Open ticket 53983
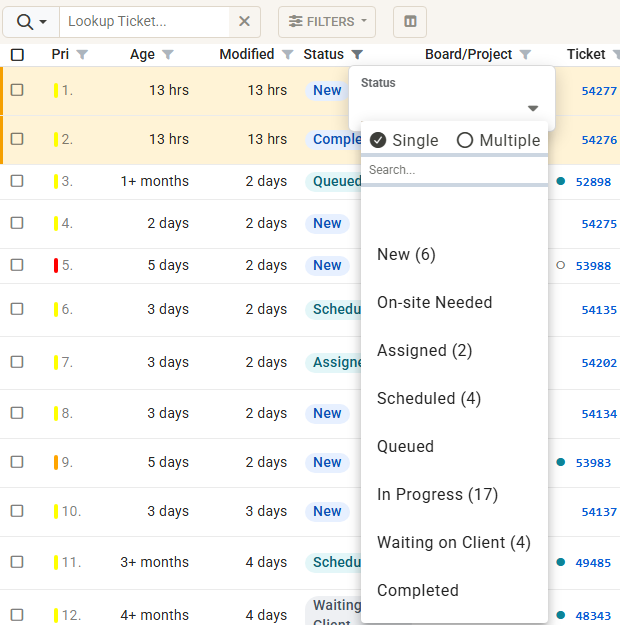The height and width of the screenshot is (625, 620). (x=593, y=463)
